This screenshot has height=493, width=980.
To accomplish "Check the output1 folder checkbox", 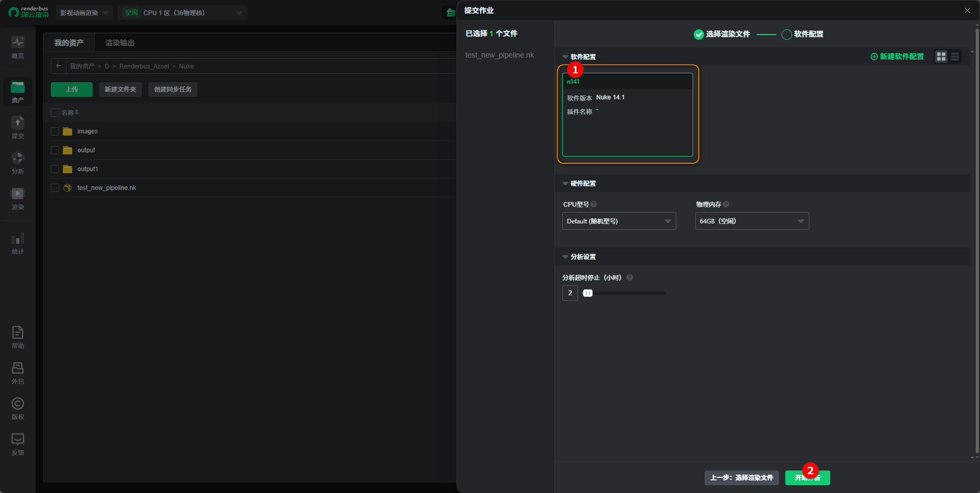I will point(55,169).
